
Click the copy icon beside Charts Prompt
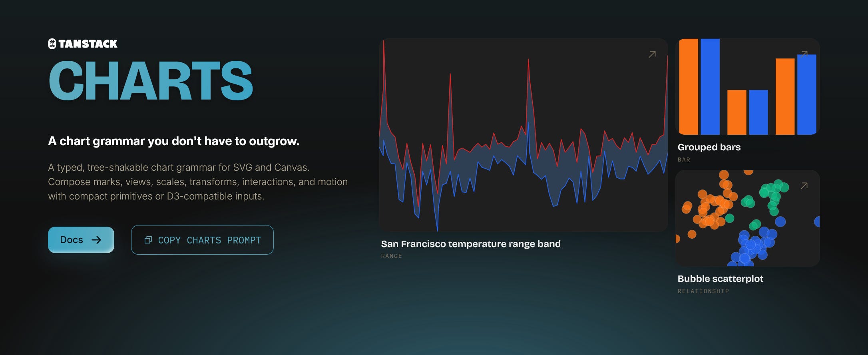(148, 240)
